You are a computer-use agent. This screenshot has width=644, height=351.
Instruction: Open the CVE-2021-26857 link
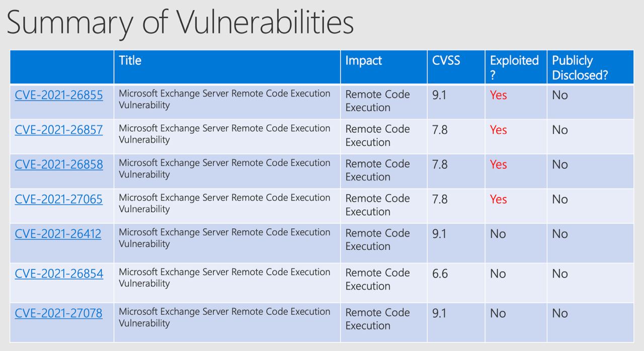(x=59, y=130)
